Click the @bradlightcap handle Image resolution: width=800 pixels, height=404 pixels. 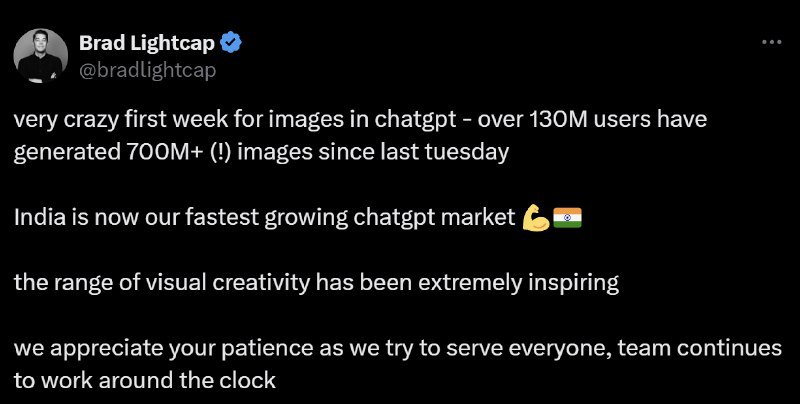tap(146, 70)
